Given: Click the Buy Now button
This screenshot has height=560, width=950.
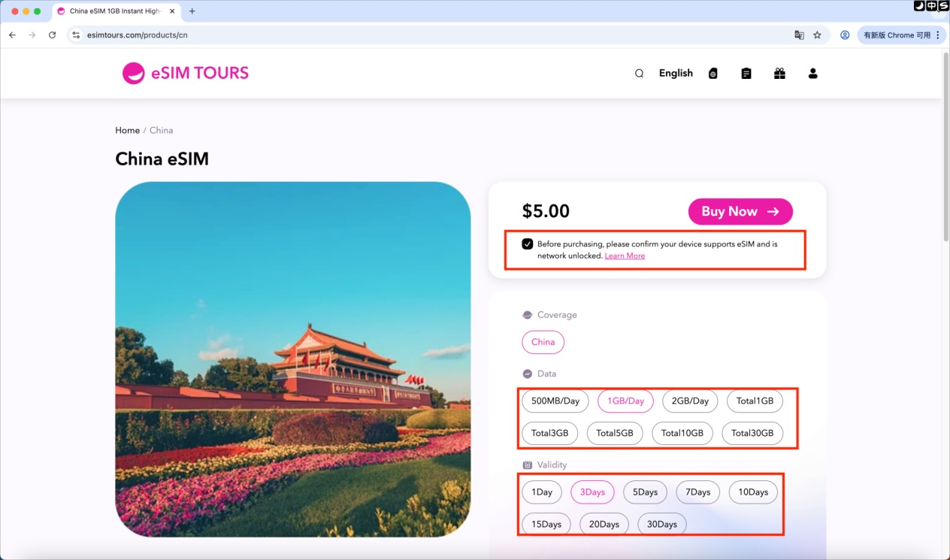Looking at the screenshot, I should (740, 211).
